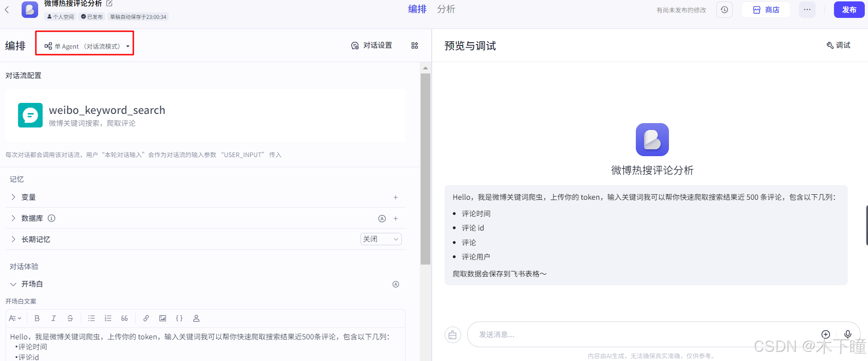Select the weibo_keyword_search workflow card
The image size is (868, 361).
(x=206, y=115)
